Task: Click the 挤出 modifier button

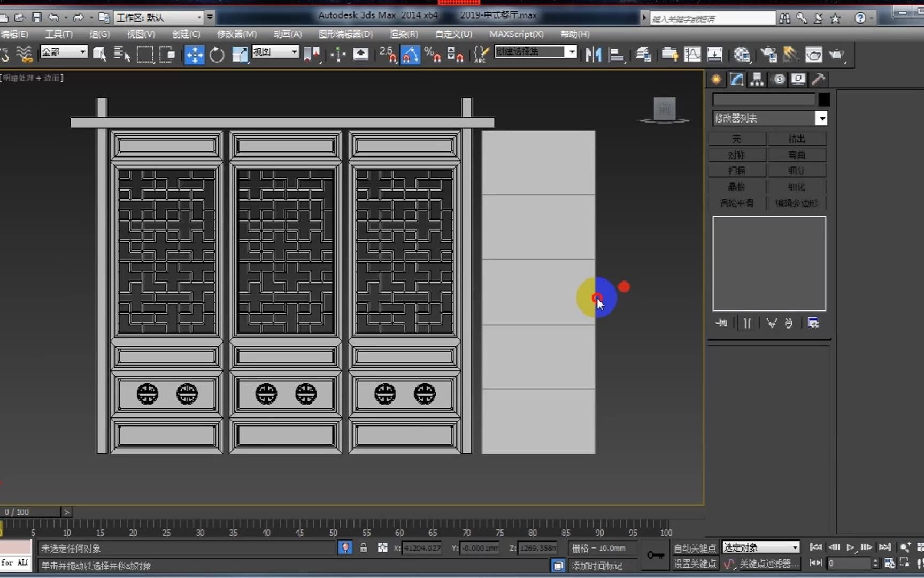Action: 796,139
